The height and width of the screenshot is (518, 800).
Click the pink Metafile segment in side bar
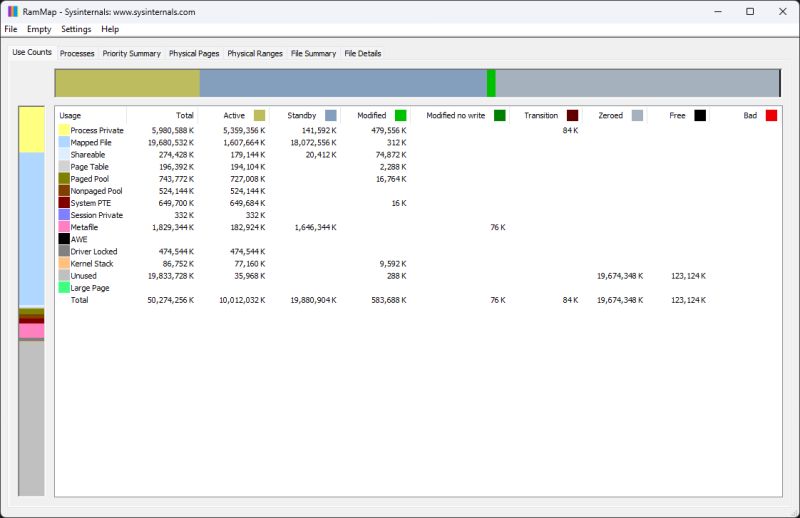click(32, 331)
